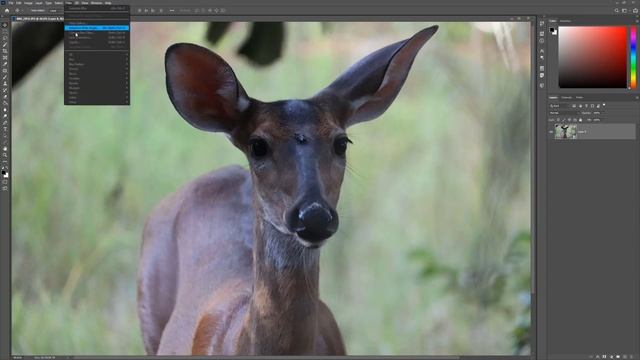Viewport: 640px width, 360px height.
Task: Open the Normal blend mode dropdown
Action: pyautogui.click(x=565, y=113)
